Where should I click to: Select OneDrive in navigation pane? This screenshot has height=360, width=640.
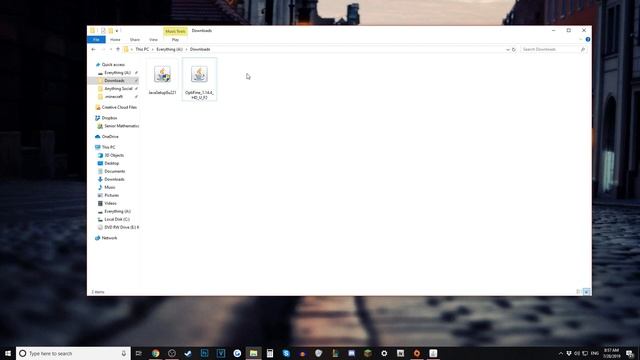[x=110, y=137]
